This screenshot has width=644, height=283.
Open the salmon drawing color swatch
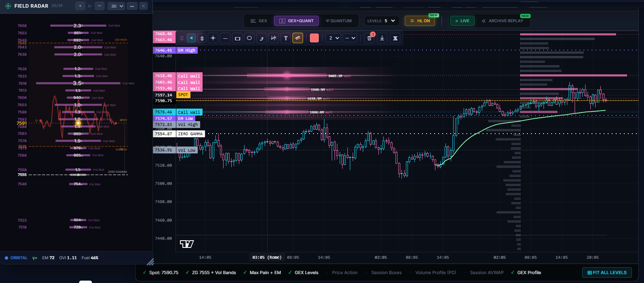[x=314, y=38]
